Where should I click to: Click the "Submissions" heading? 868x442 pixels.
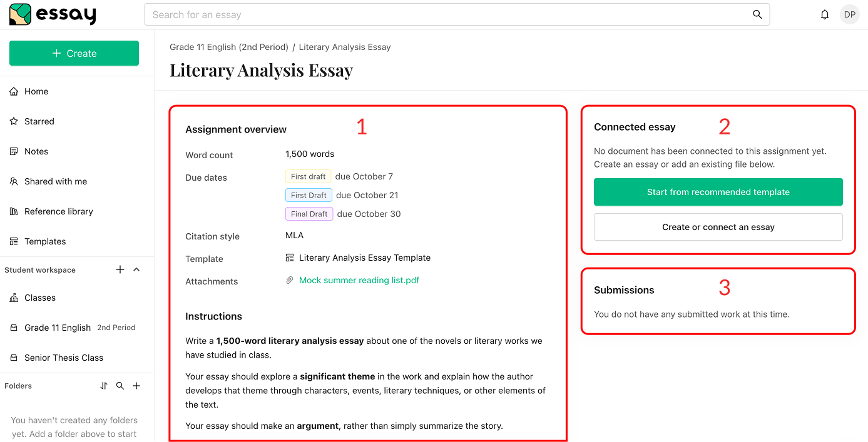pos(624,290)
